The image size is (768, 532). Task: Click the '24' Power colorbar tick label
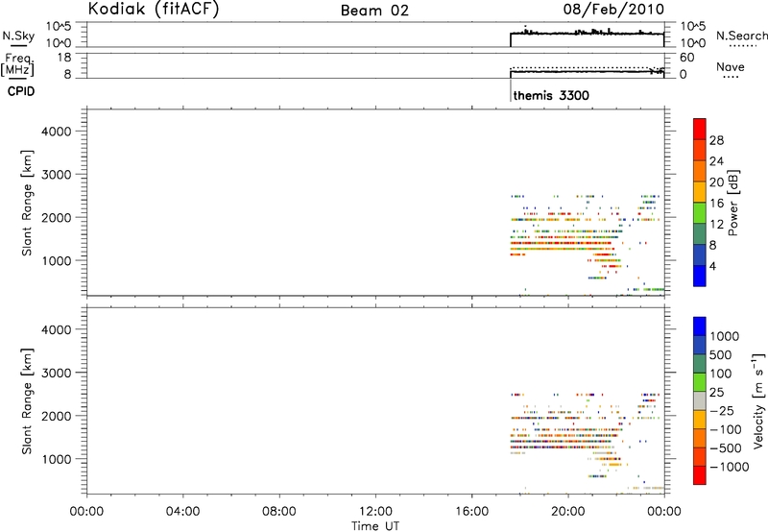pos(716,161)
